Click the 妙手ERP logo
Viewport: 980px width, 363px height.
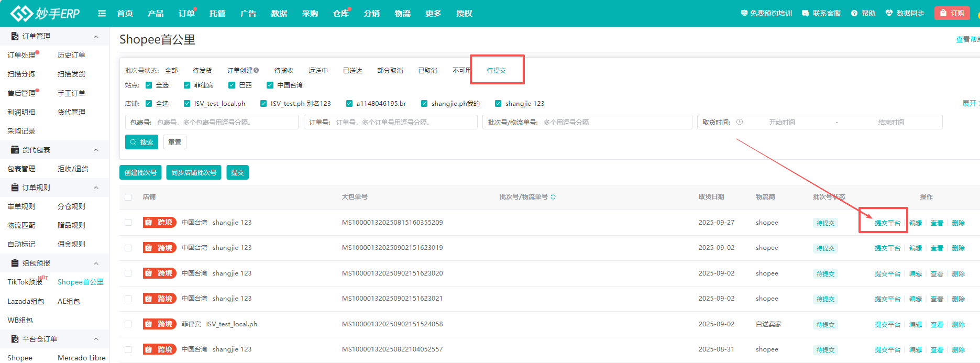(45, 13)
